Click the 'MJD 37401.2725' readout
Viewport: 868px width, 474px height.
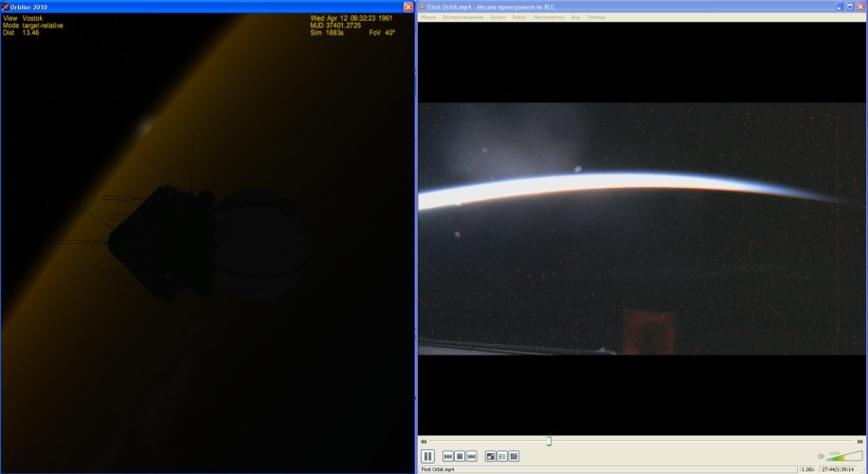335,26
